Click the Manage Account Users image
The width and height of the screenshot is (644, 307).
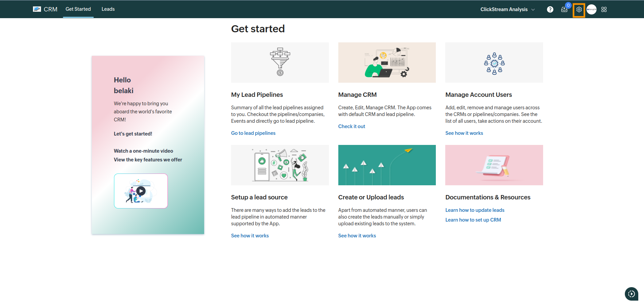click(494, 63)
